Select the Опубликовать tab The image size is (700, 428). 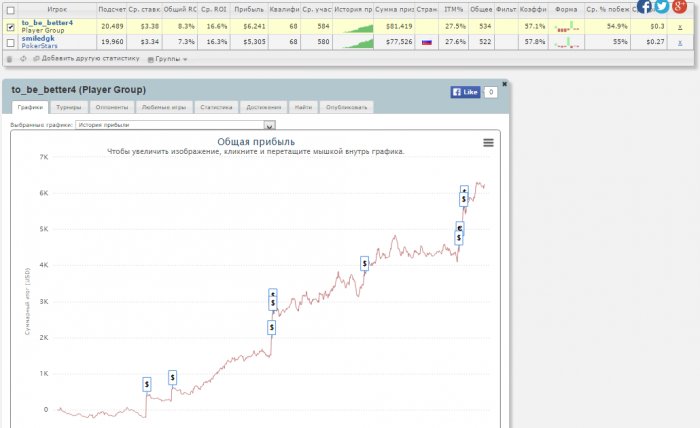346,107
